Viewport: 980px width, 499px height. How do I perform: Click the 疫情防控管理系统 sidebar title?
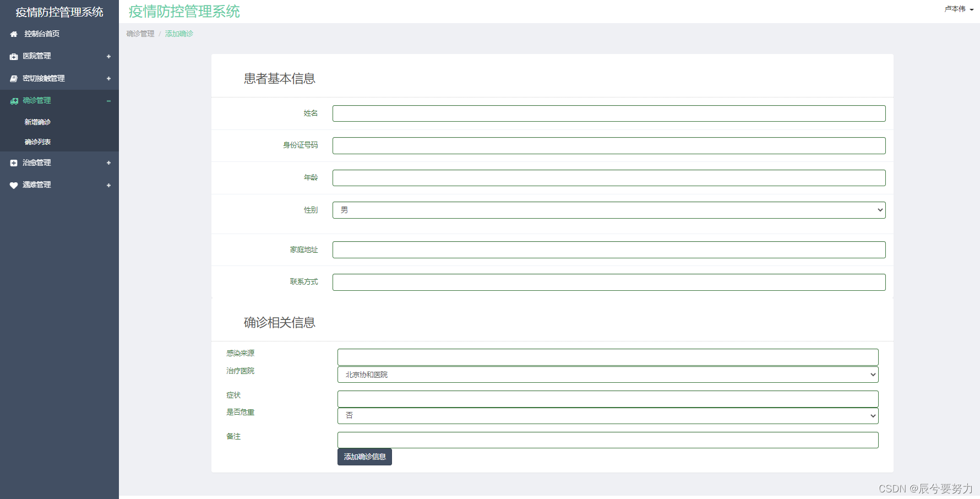coord(59,12)
